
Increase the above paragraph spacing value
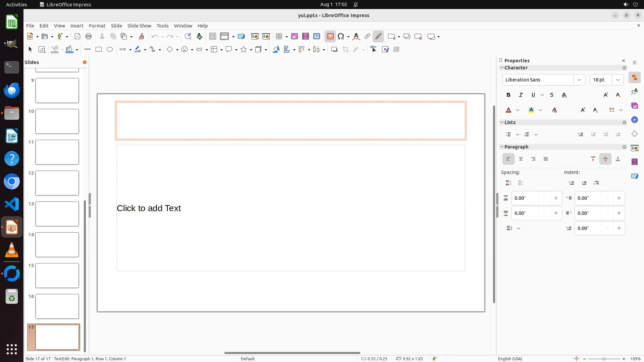click(556, 198)
